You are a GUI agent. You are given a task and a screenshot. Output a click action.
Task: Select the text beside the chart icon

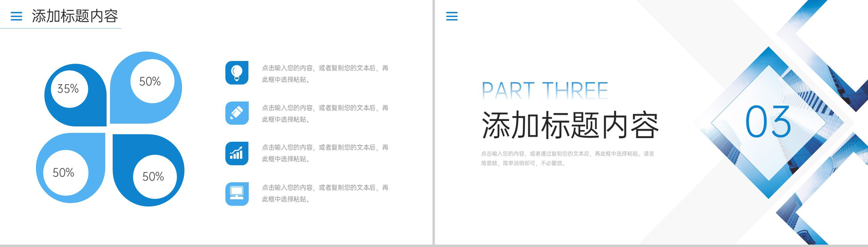tap(325, 153)
